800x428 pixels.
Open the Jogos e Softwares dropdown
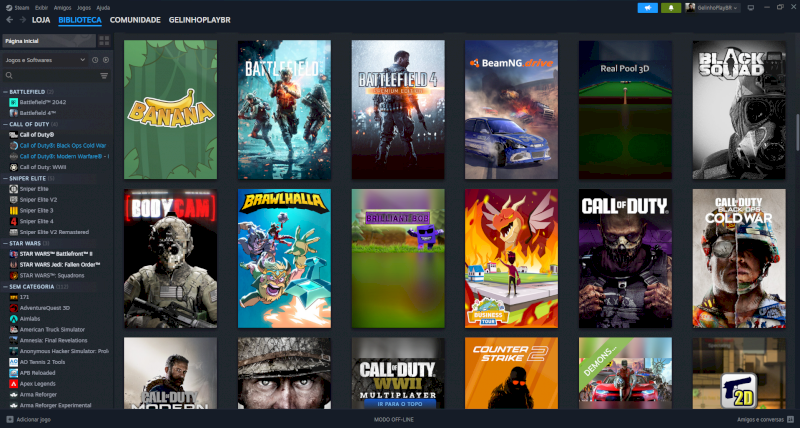pos(45,60)
